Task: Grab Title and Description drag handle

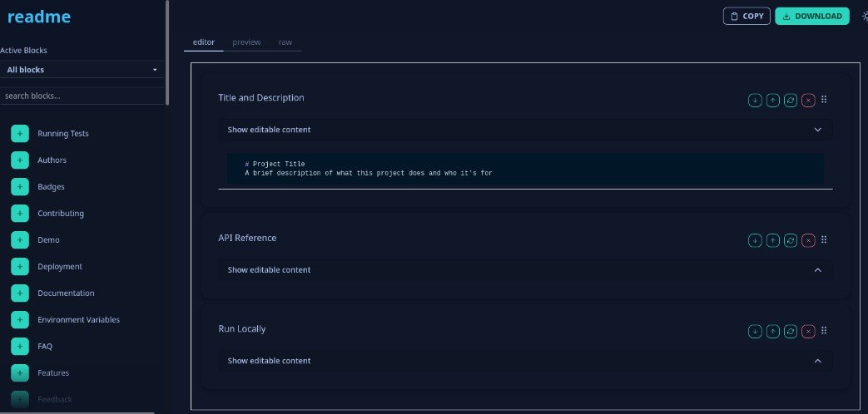Action: (824, 100)
